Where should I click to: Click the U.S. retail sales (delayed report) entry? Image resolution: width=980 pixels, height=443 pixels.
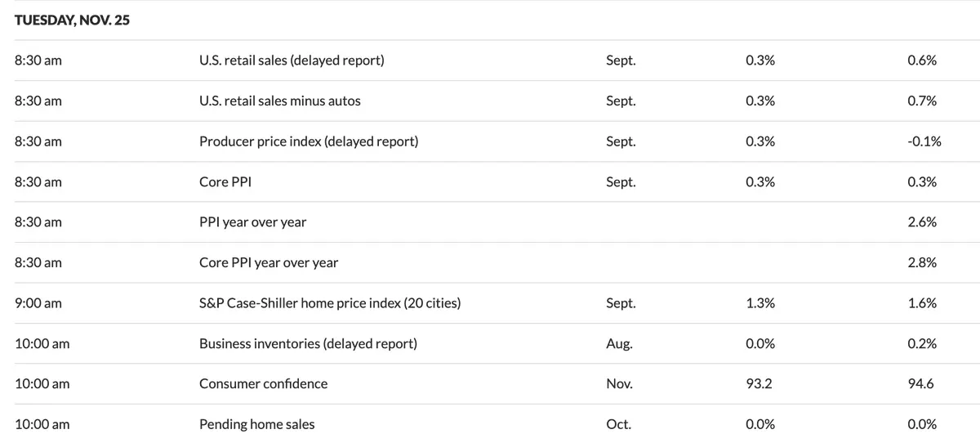(291, 60)
